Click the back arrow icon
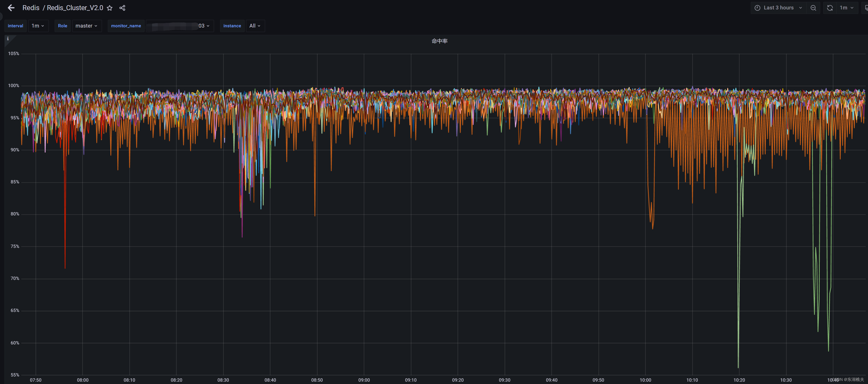 pos(11,8)
